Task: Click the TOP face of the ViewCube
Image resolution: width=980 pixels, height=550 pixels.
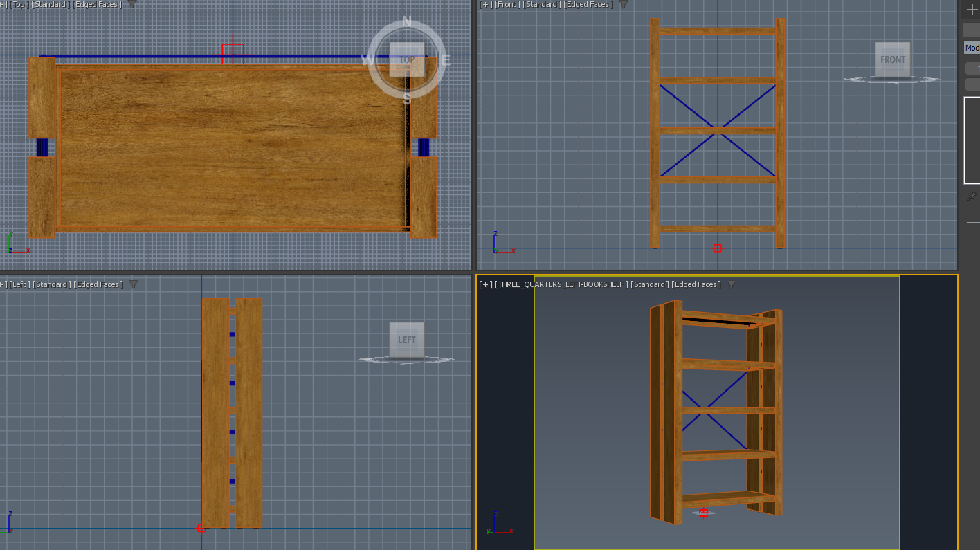Action: (407, 59)
